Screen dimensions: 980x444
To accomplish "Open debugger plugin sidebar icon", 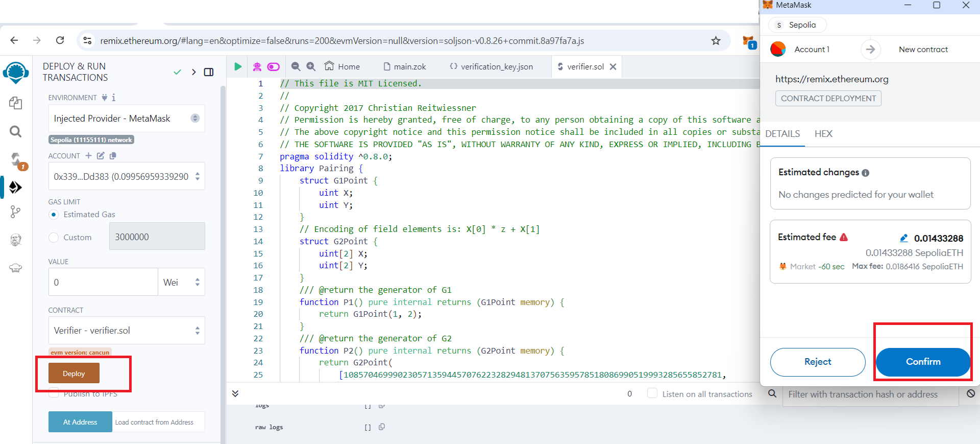I will 15,240.
